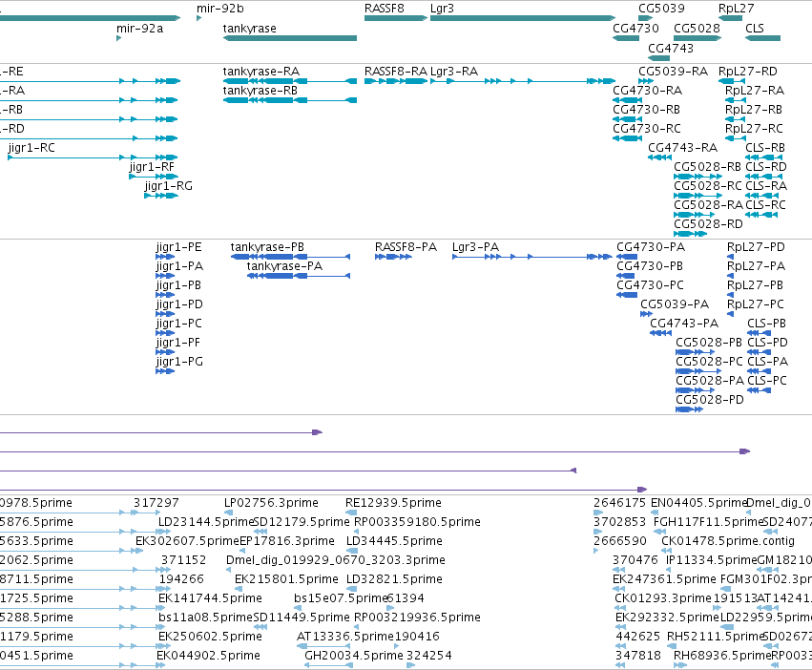Click the RASSF8 gene feature bar
812x670 pixels.
(x=396, y=18)
